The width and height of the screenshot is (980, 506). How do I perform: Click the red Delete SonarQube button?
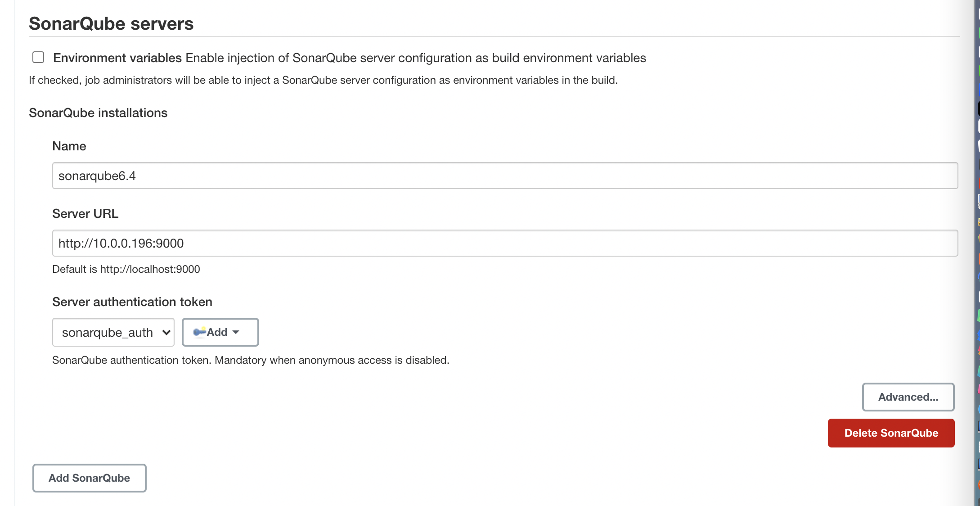tap(891, 433)
